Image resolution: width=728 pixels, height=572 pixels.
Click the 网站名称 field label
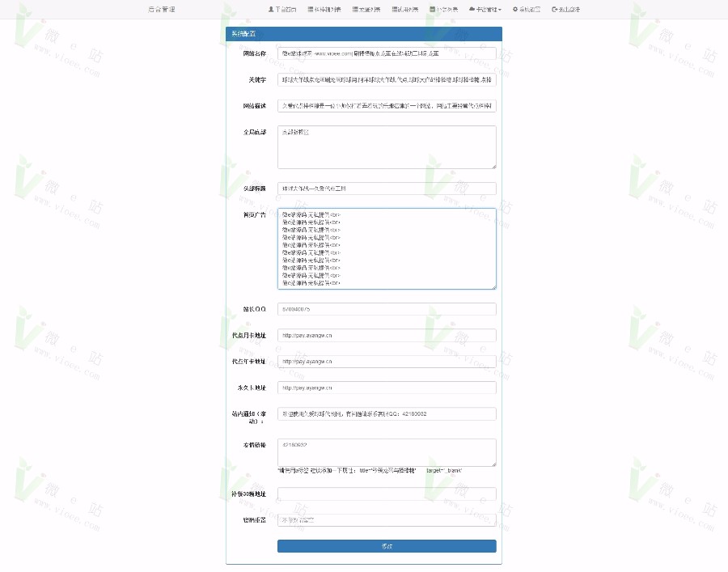(255, 53)
